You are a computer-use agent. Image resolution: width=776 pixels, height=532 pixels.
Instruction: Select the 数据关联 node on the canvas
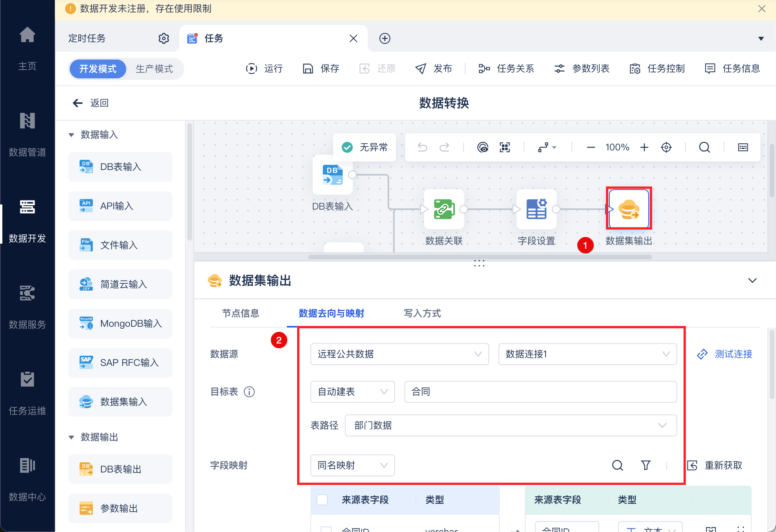click(444, 209)
